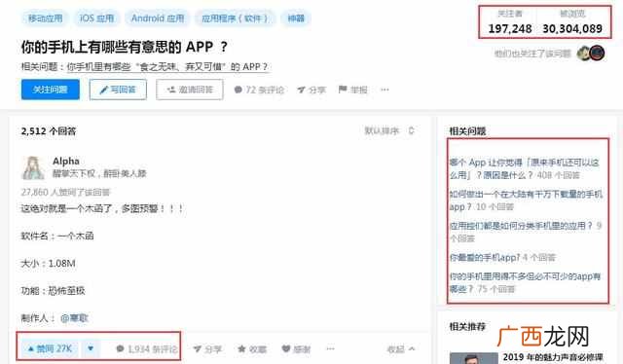Open related question about 千万下载量的手机 app

(526, 200)
